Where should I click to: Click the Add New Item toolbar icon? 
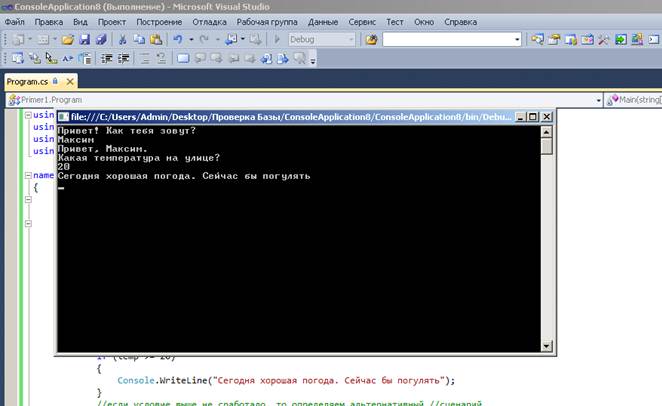click(x=43, y=40)
